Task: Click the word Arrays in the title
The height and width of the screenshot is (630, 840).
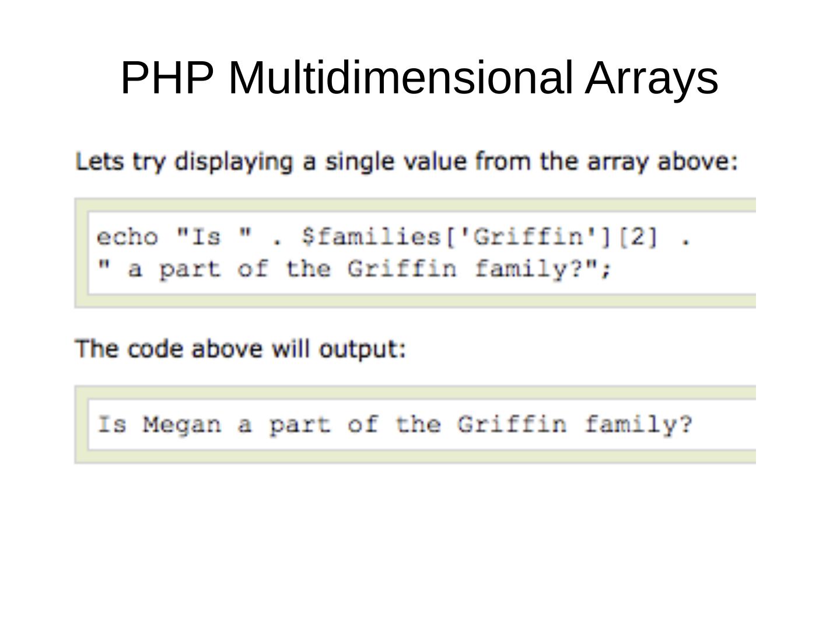Action: pyautogui.click(x=651, y=78)
